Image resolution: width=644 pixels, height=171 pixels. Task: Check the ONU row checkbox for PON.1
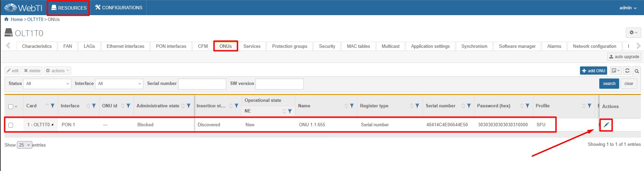pyautogui.click(x=11, y=125)
